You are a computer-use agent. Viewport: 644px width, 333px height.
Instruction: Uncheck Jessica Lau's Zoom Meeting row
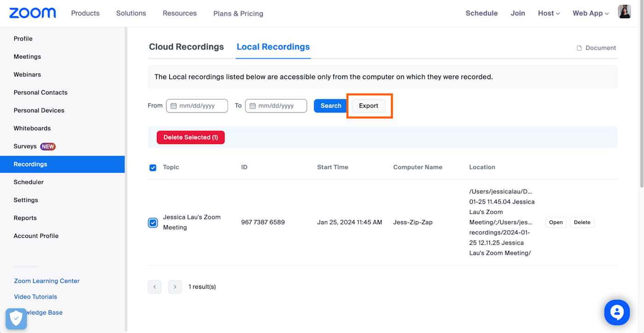coord(153,223)
